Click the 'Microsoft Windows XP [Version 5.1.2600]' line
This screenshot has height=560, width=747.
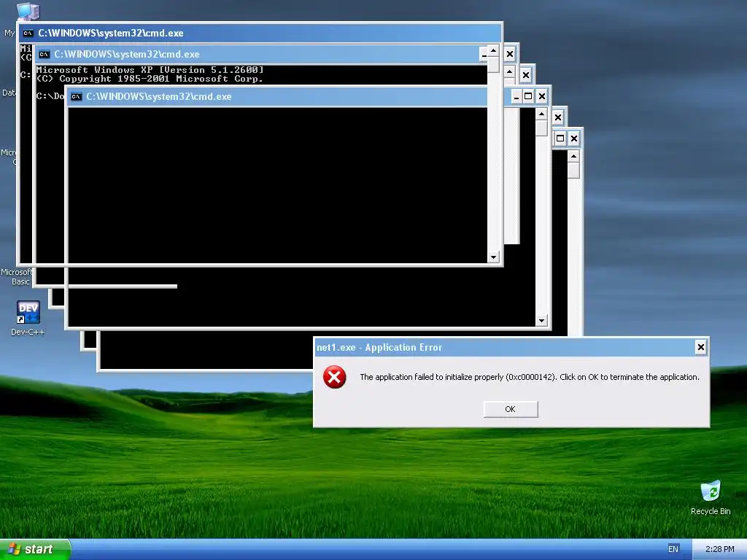pos(150,70)
